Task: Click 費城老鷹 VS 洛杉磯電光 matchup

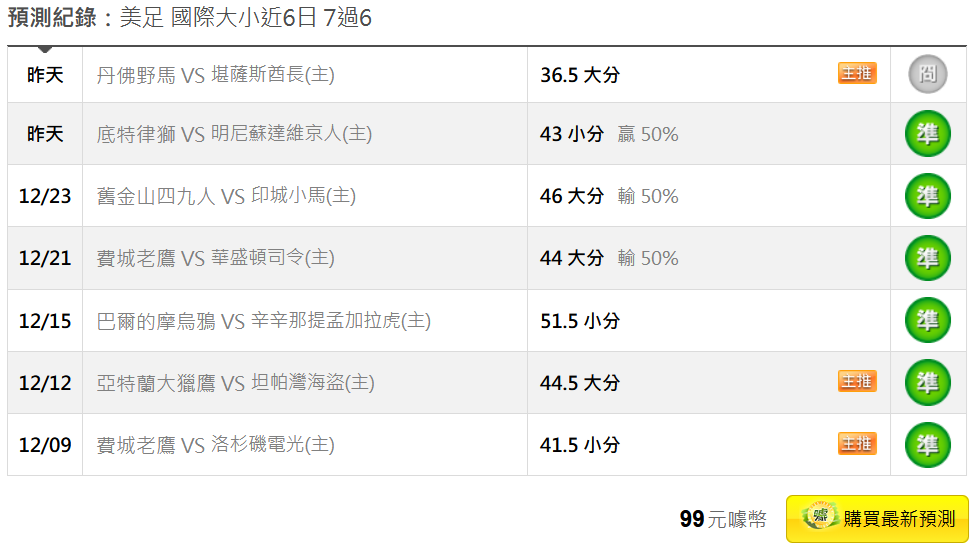Action: [x=215, y=445]
